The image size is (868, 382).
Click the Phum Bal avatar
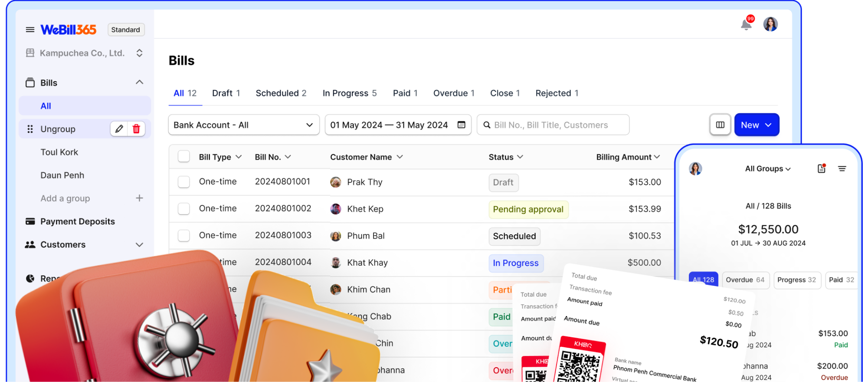(x=335, y=236)
